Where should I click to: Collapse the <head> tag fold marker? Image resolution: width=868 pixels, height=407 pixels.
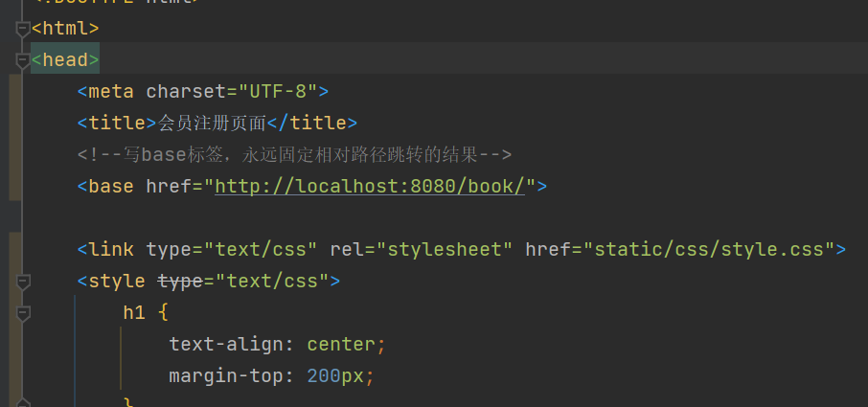tap(23, 60)
